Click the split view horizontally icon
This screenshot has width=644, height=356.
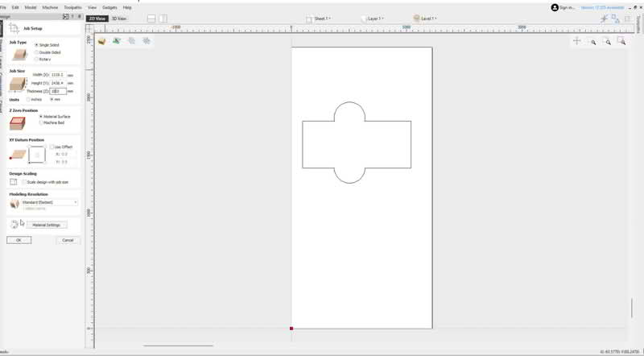(151, 18)
